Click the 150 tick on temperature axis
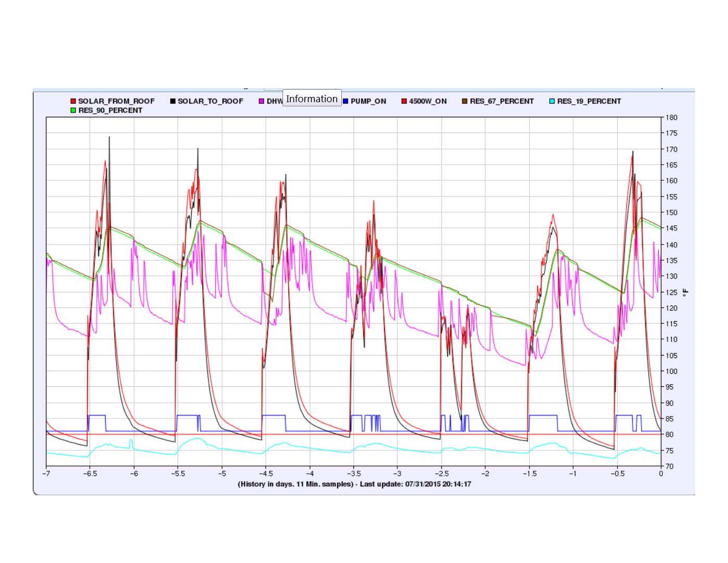Image resolution: width=728 pixels, height=563 pixels. click(671, 212)
